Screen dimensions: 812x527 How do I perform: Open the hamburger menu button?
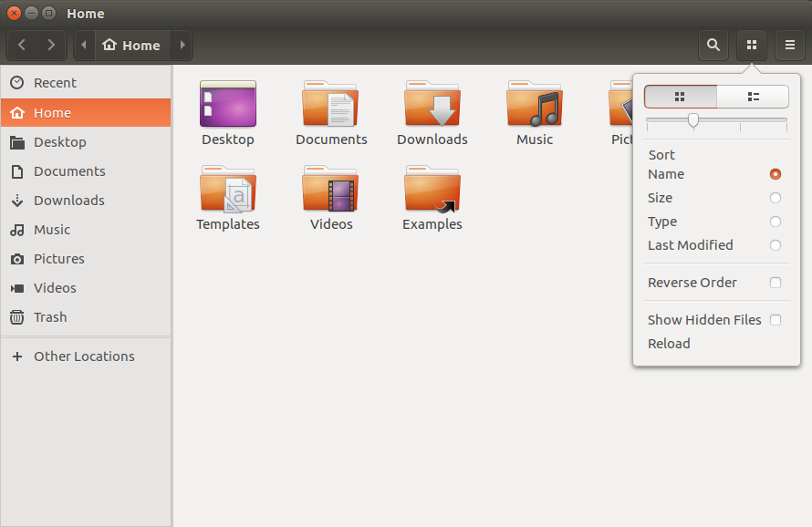789,45
